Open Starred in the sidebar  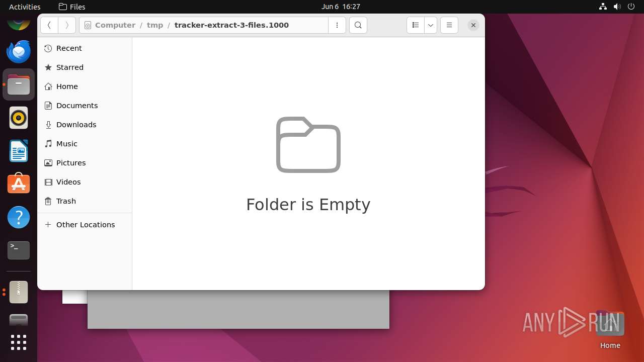85,67
